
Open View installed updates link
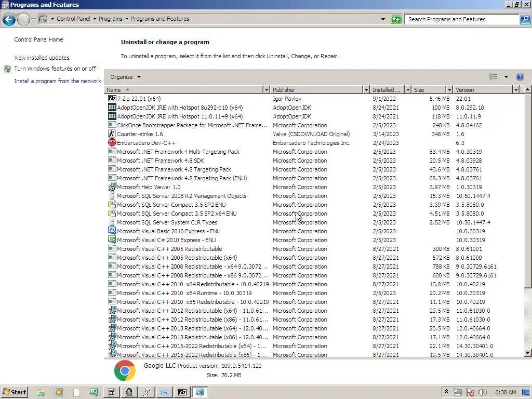[x=42, y=58]
